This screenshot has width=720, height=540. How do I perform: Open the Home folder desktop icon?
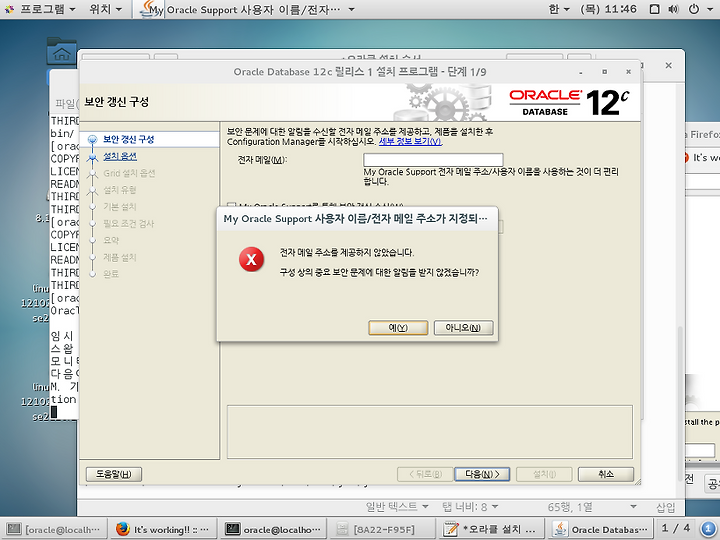click(x=62, y=51)
